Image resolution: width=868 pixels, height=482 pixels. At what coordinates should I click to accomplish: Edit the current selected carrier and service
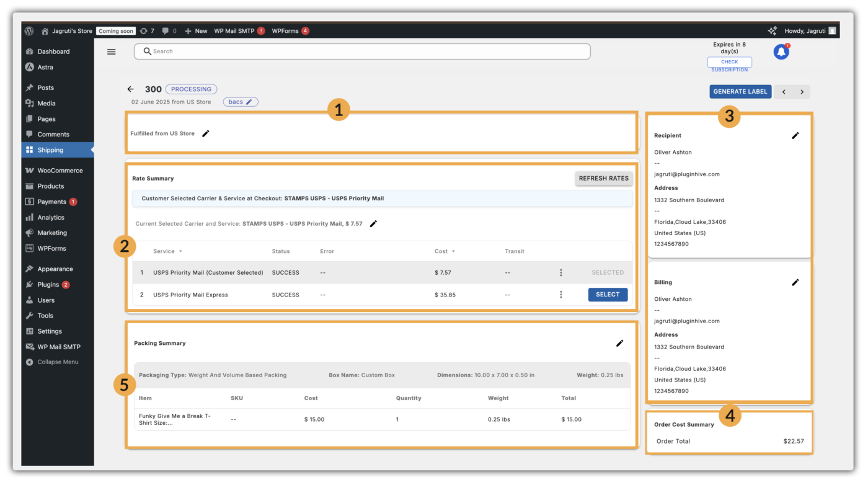pyautogui.click(x=373, y=224)
